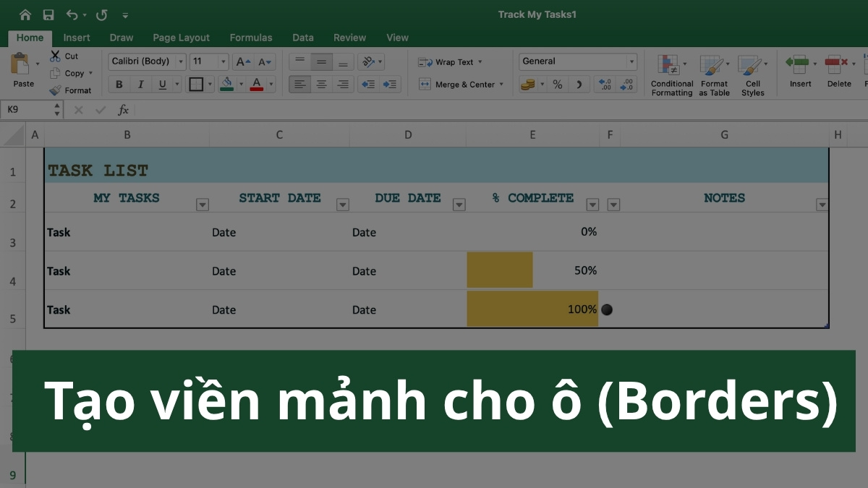
Task: Select the Bold formatting icon
Action: click(x=118, y=84)
